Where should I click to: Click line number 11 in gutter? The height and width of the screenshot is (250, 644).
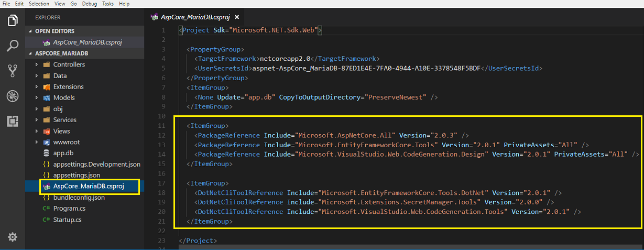(x=162, y=126)
